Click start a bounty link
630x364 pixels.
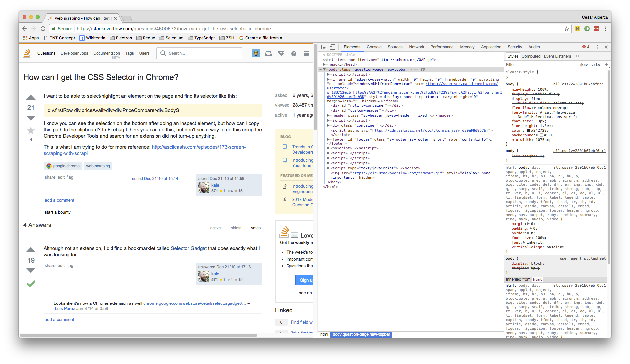[58, 212]
